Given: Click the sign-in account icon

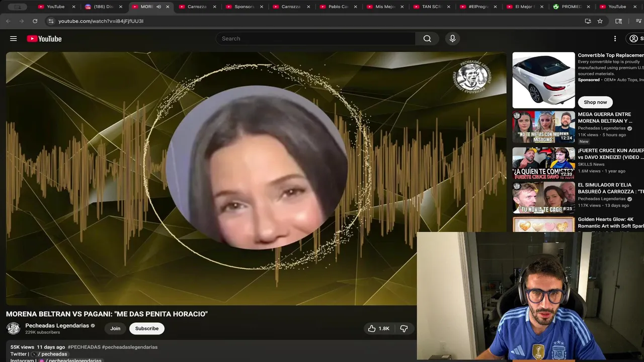Looking at the screenshot, I should [x=635, y=39].
